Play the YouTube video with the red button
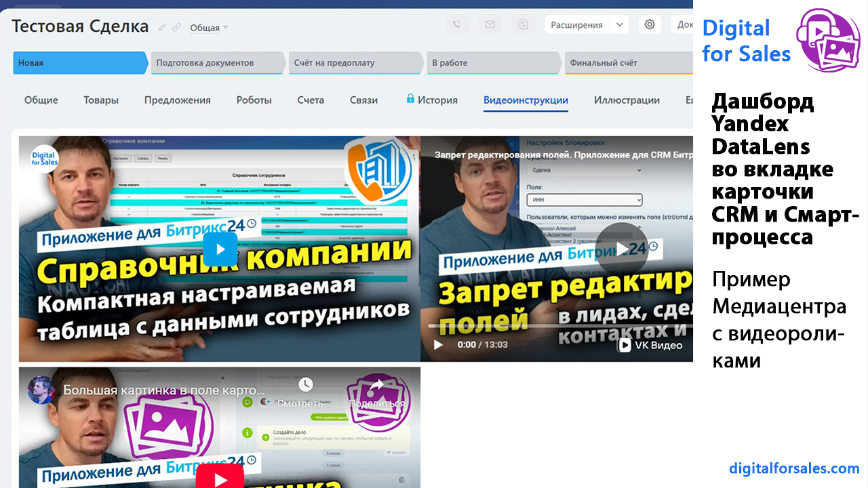The height and width of the screenshot is (488, 868). coord(220,479)
